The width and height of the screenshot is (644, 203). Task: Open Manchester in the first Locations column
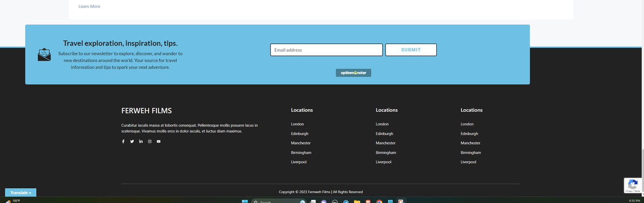coord(301,143)
